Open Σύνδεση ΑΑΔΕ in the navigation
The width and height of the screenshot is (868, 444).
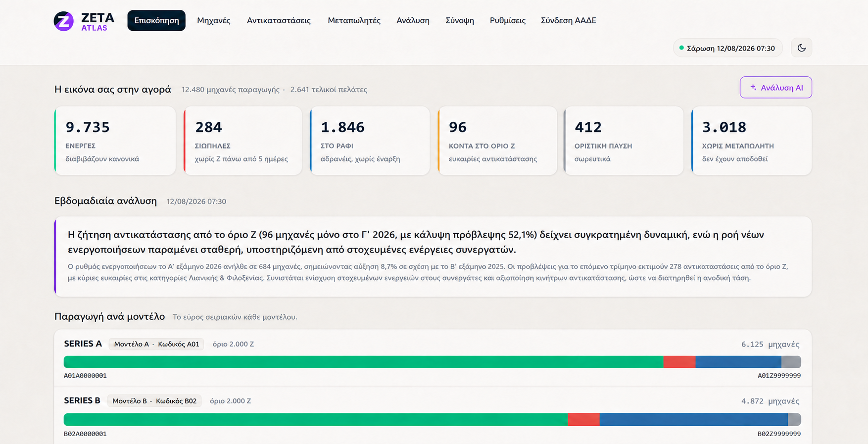[x=568, y=20]
